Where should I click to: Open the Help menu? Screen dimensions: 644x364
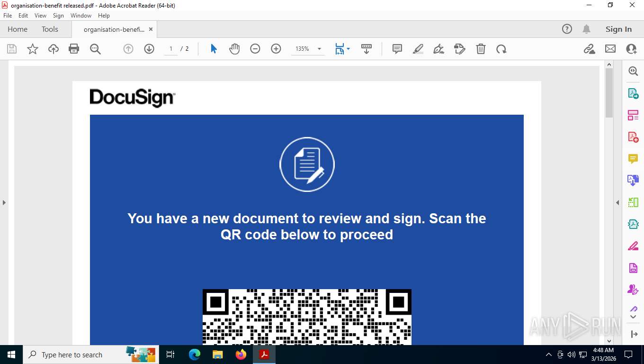coord(104,16)
